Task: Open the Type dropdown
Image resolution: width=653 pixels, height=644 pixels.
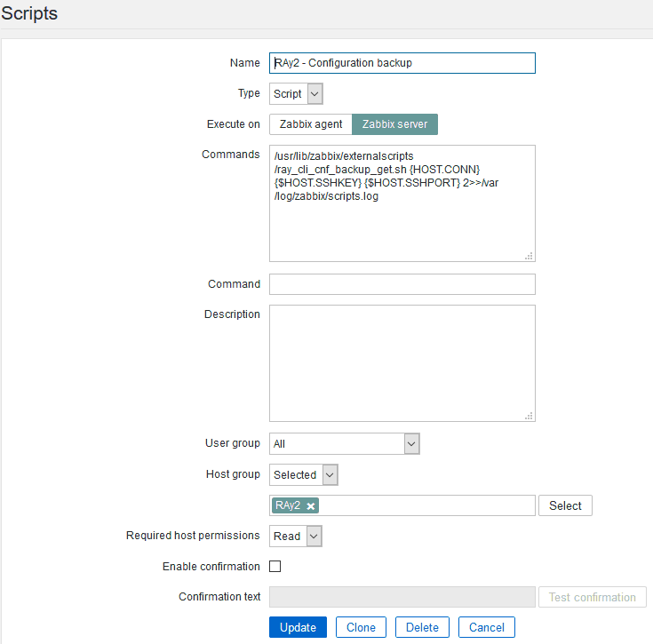Action: pos(296,93)
